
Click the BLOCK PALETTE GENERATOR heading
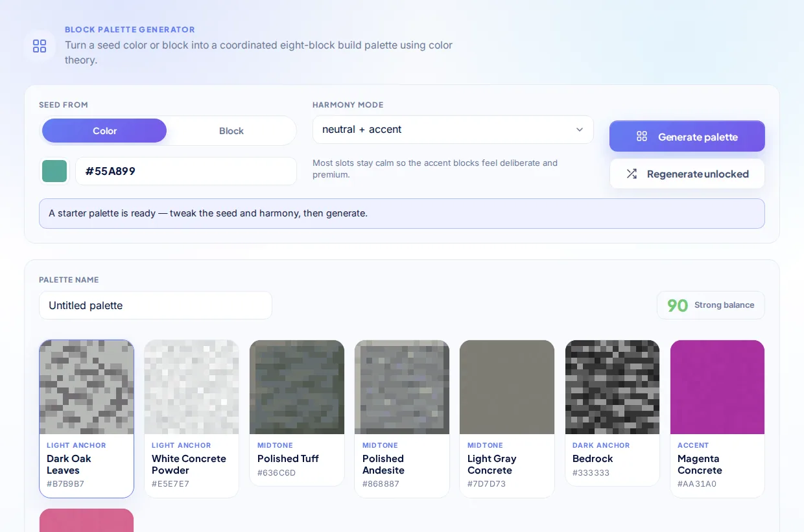[x=130, y=30]
